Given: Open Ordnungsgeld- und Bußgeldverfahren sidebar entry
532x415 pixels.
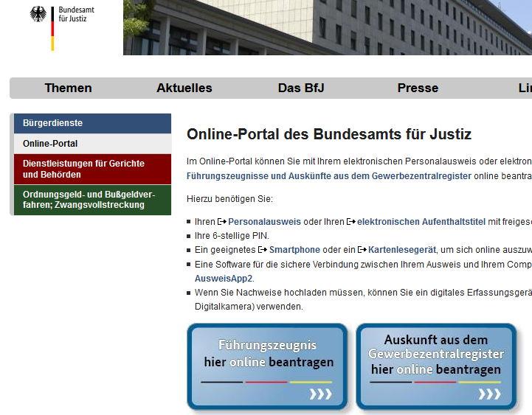Looking at the screenshot, I should pyautogui.click(x=91, y=200).
